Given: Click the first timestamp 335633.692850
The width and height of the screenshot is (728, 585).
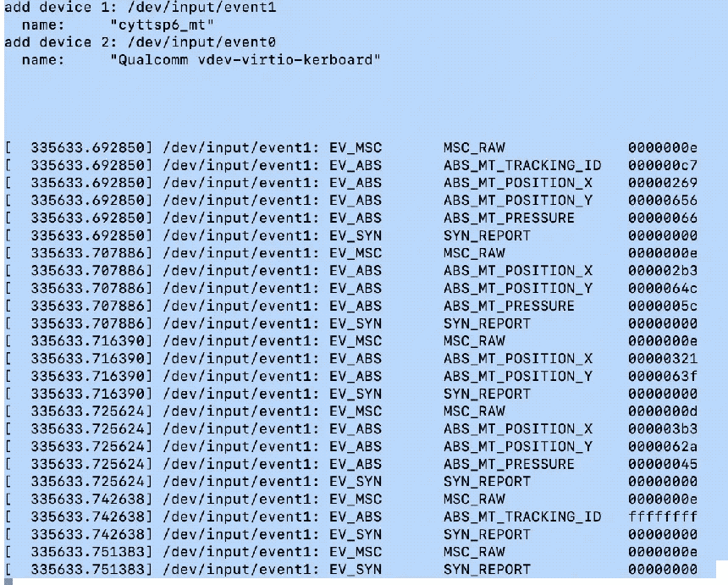Looking at the screenshot, I should (88, 147).
